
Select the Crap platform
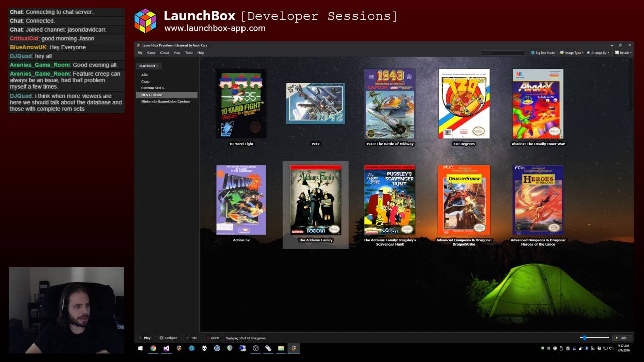(145, 81)
